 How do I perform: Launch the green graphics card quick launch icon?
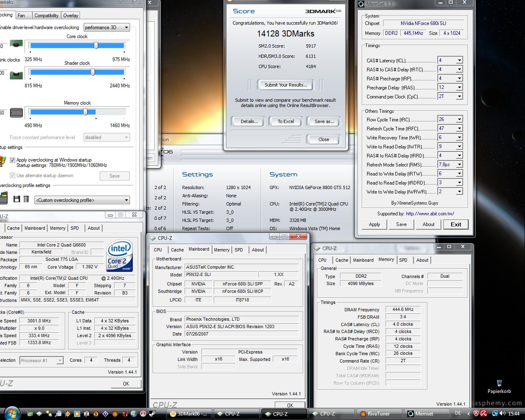(x=30, y=414)
